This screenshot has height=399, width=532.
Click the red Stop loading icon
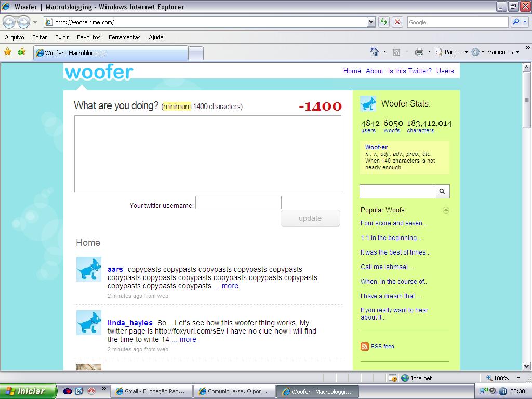(x=397, y=22)
